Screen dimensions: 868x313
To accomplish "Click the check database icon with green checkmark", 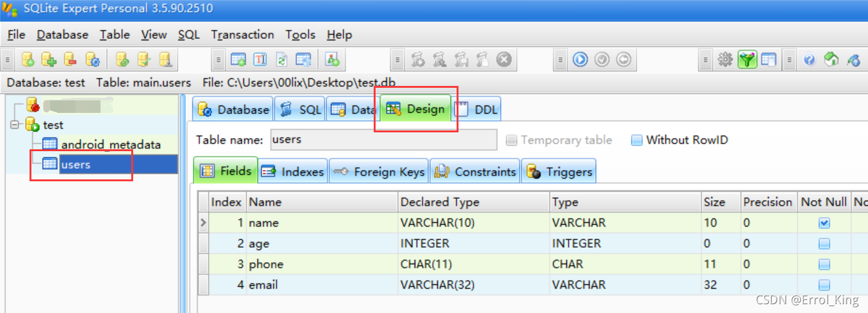I will (144, 60).
